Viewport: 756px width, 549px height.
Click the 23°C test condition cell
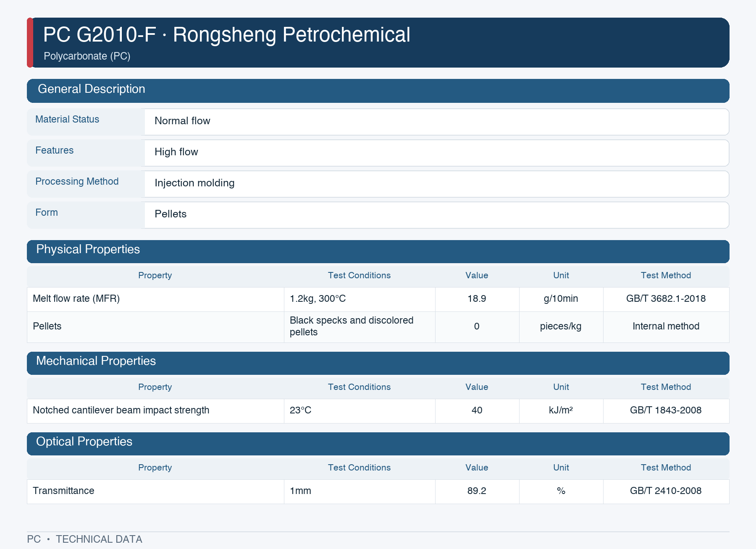click(360, 410)
